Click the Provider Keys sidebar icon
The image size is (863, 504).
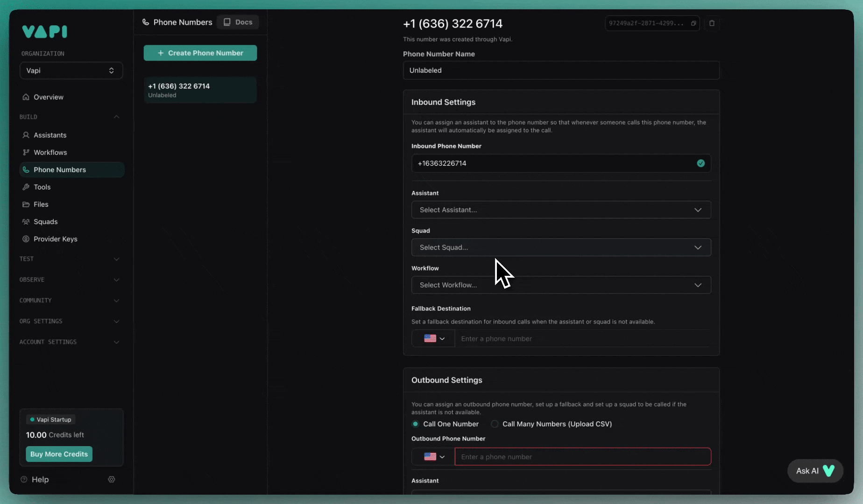click(26, 239)
